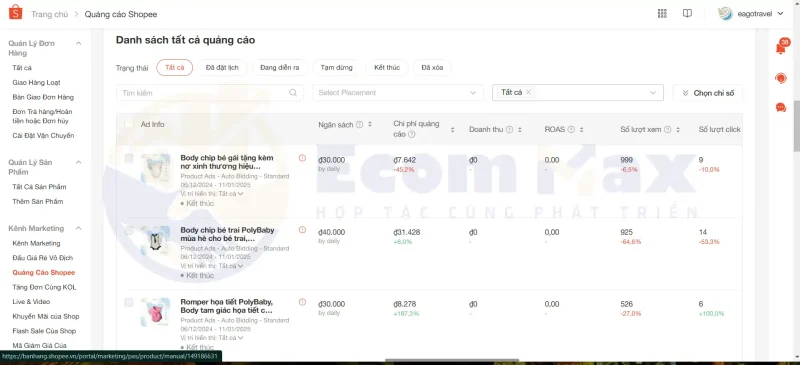The width and height of the screenshot is (800, 365).
Task: Sort by Số lượt xem arrows
Action: [x=678, y=130]
